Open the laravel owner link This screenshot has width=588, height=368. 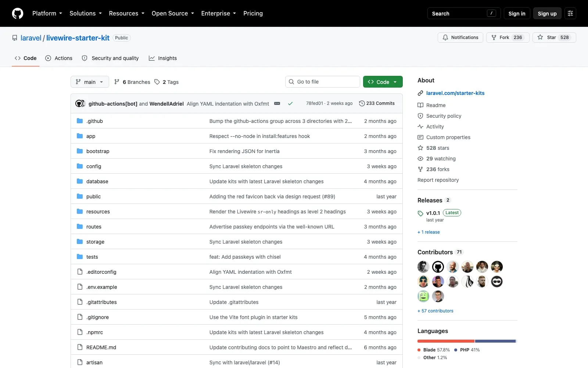(x=31, y=38)
